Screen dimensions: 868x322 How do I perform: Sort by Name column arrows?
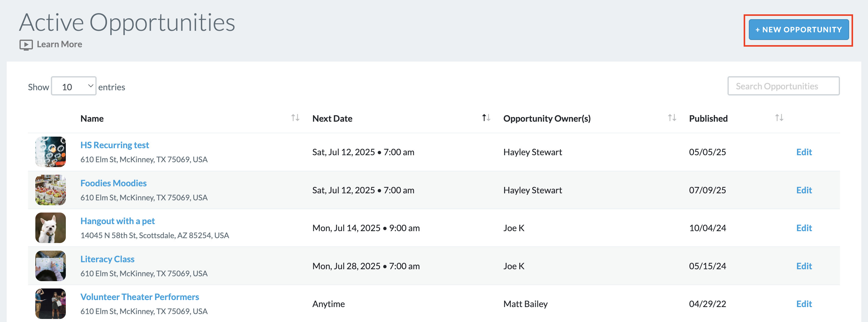coord(295,118)
